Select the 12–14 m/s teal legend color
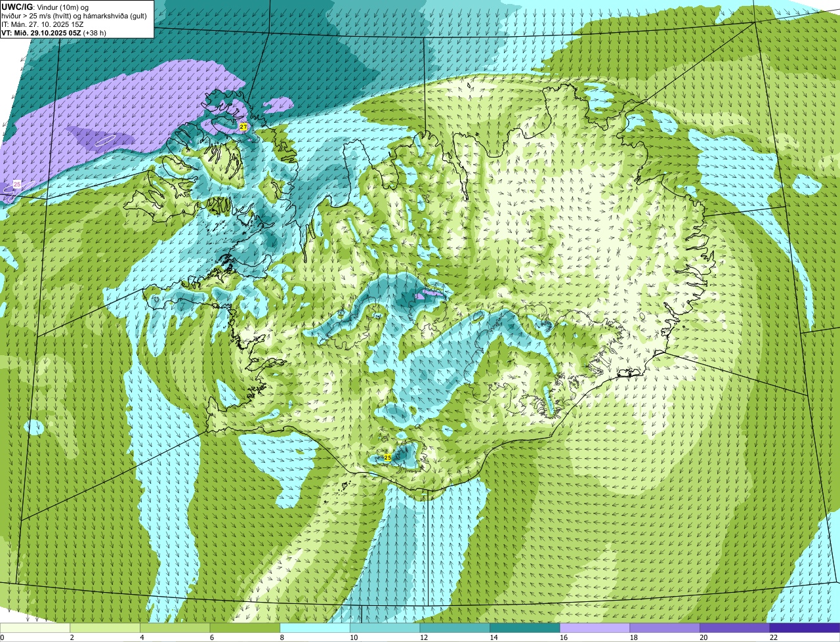The image size is (840, 642). click(x=455, y=628)
